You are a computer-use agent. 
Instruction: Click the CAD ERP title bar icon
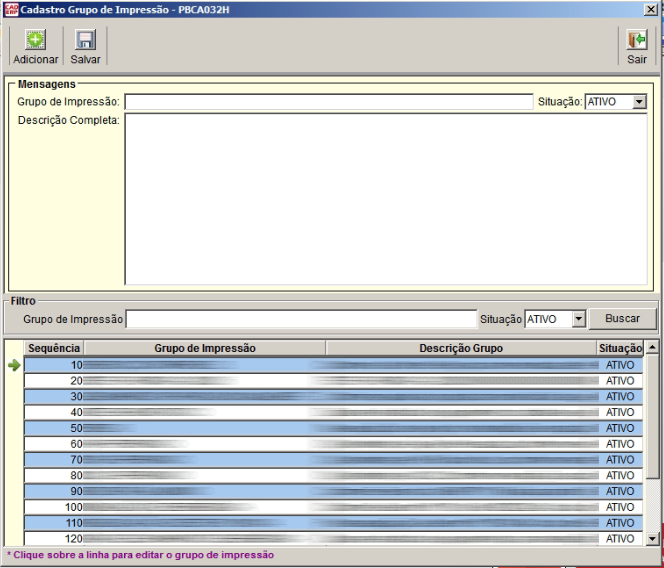(x=11, y=10)
